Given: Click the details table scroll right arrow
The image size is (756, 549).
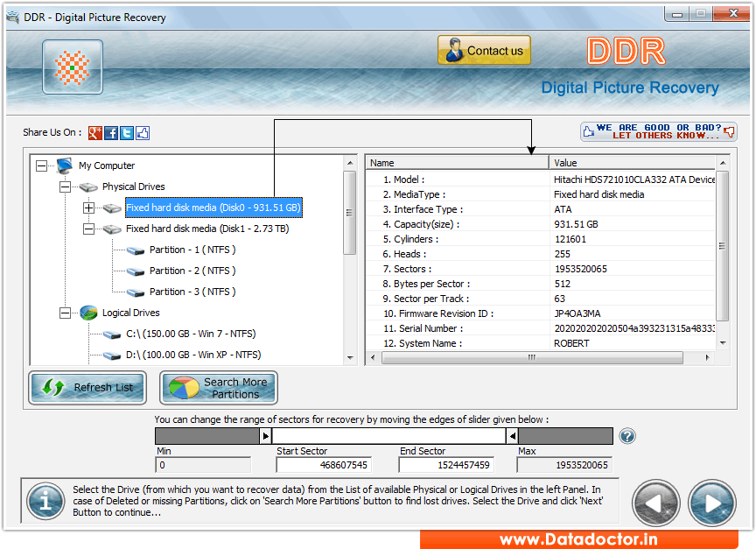Looking at the screenshot, I should click(707, 357).
